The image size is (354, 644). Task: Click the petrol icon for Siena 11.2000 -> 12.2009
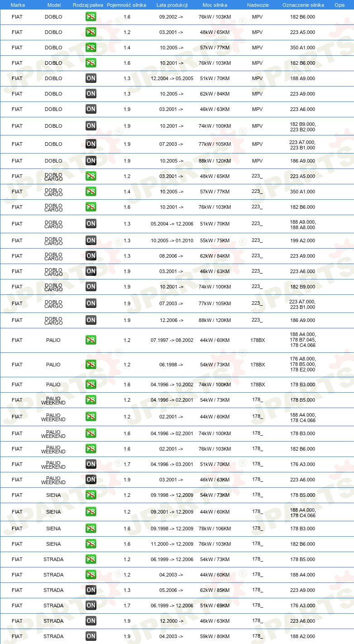pyautogui.click(x=91, y=544)
